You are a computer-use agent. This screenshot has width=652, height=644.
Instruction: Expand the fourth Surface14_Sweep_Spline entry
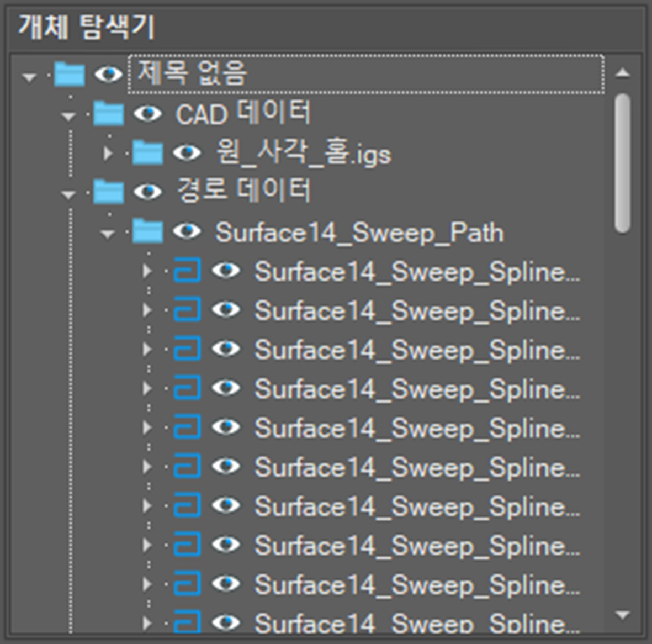point(147,388)
